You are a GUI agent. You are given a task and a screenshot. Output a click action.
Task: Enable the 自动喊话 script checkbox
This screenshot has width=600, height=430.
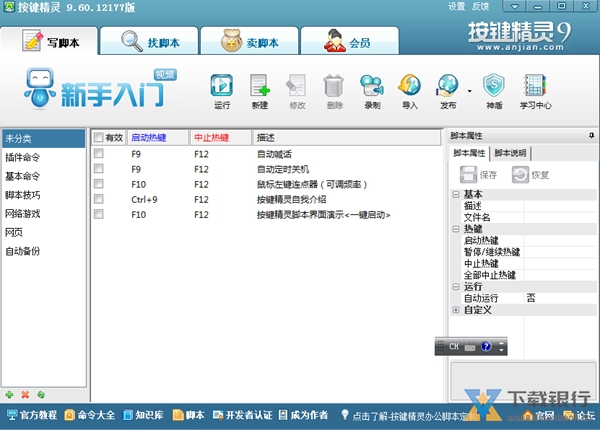click(99, 153)
